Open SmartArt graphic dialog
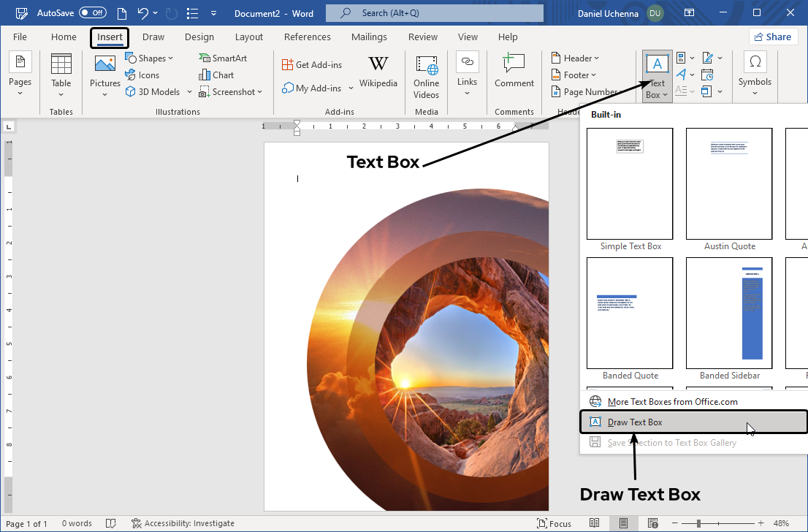 pos(222,58)
